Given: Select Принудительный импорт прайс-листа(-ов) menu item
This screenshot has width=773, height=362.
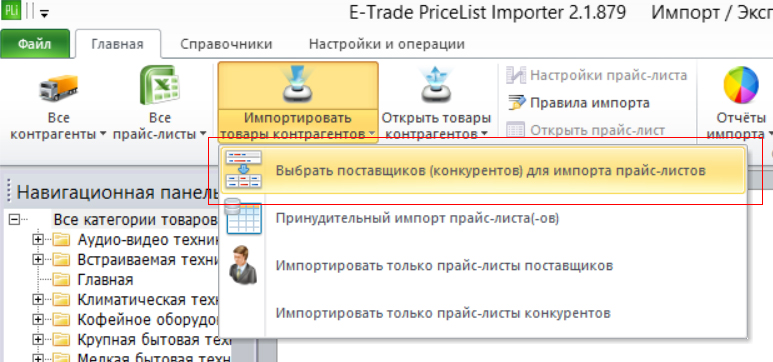Looking at the screenshot, I should [x=483, y=218].
